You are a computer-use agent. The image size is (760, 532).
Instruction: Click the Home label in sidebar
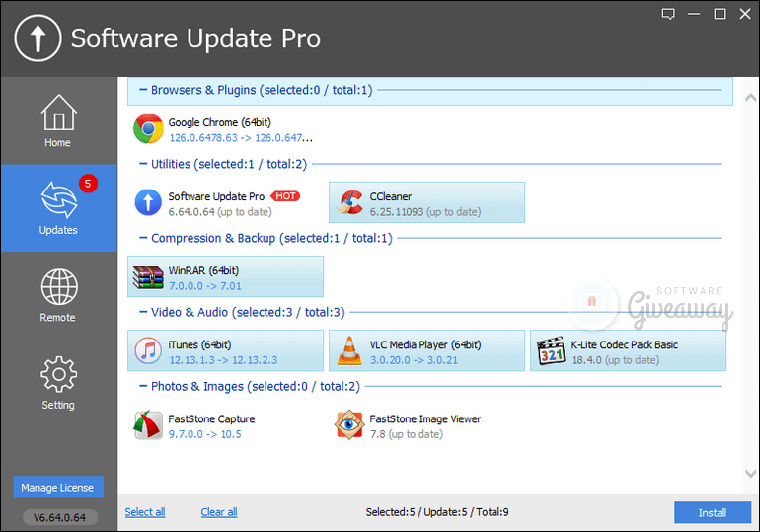(x=57, y=143)
